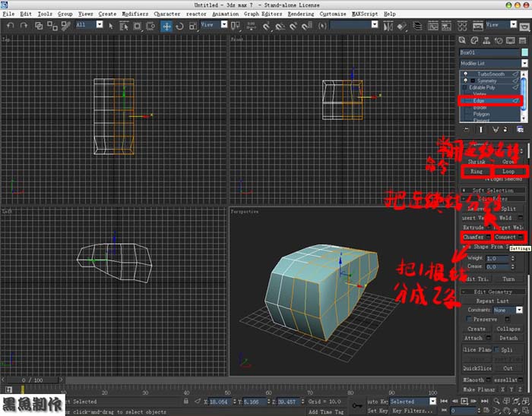Activate the Select and Rotate tool
This screenshot has width=532, height=416.
(179, 26)
